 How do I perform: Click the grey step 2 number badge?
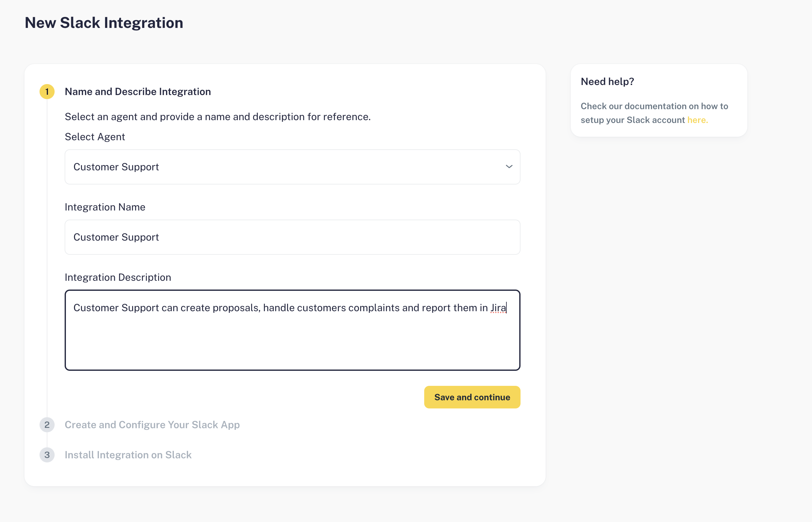pyautogui.click(x=47, y=425)
